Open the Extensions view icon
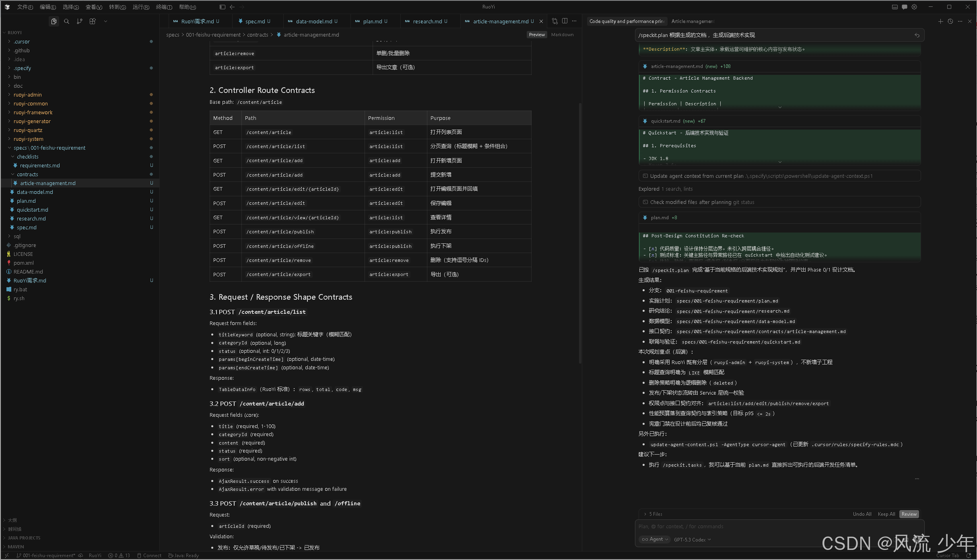The image size is (977, 560). [93, 21]
